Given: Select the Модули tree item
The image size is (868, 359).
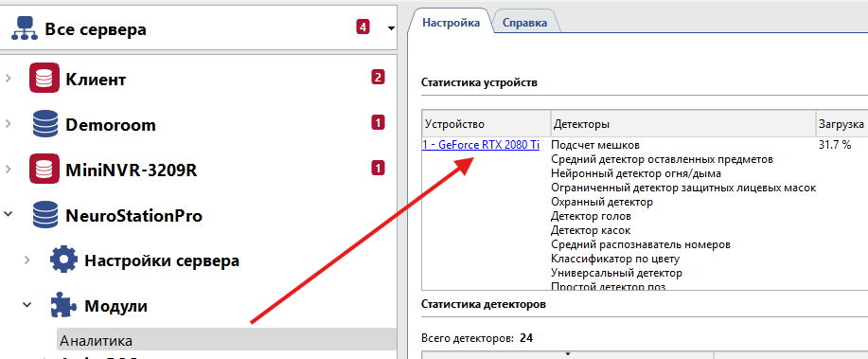Looking at the screenshot, I should [115, 306].
